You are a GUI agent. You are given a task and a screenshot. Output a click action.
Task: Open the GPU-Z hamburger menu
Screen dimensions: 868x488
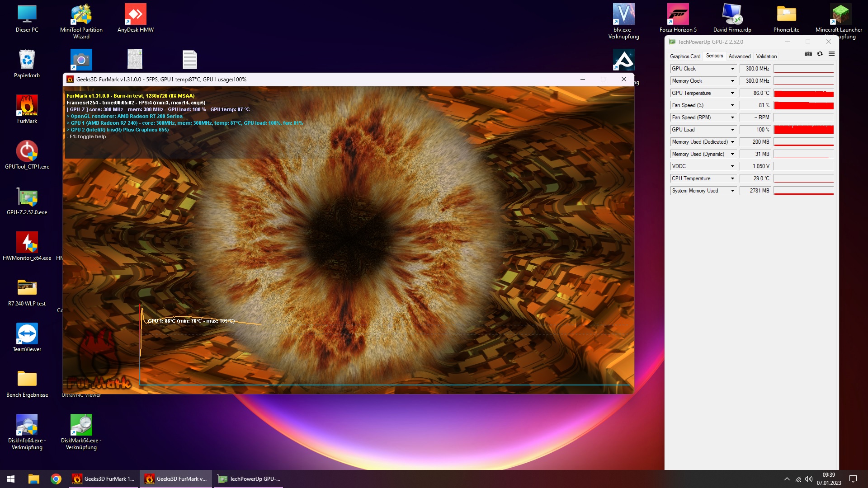pos(831,54)
